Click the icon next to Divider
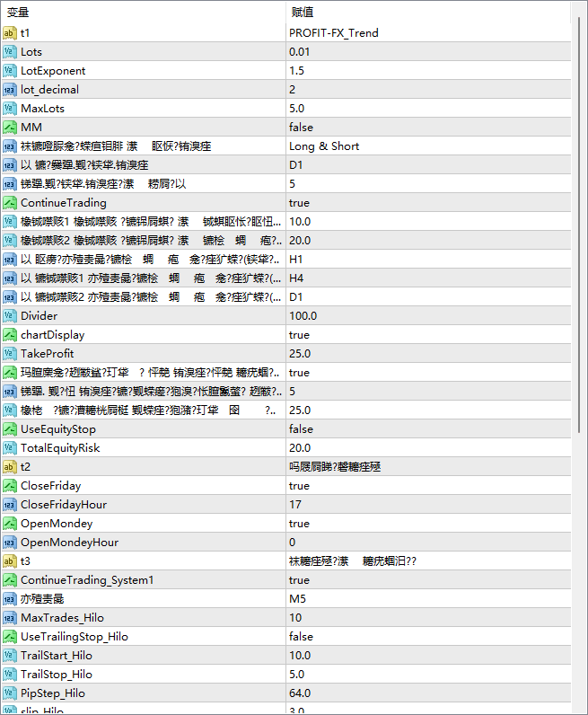The width and height of the screenshot is (588, 715). (10, 315)
